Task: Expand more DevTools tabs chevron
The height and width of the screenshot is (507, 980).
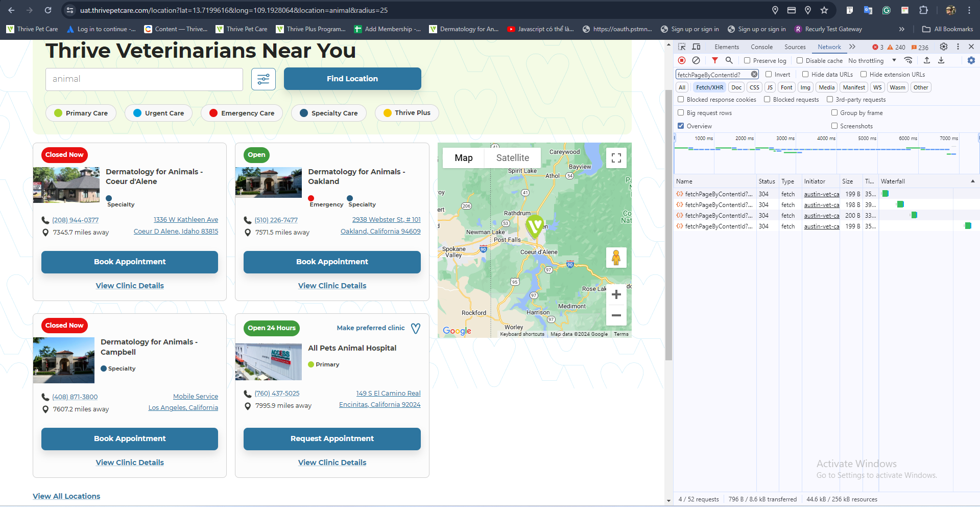Action: [852, 47]
